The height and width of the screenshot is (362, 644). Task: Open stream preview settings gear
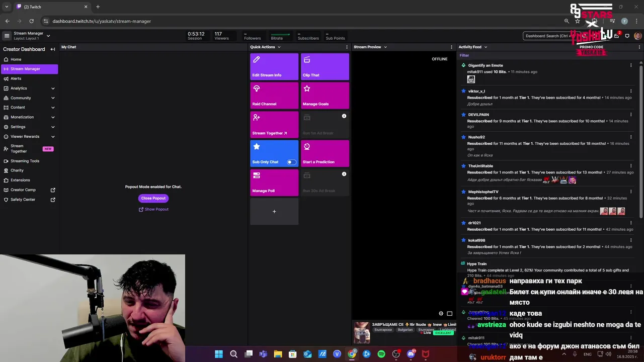click(441, 313)
